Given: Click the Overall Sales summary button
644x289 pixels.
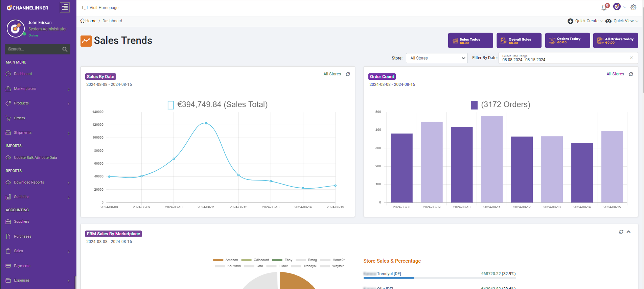Looking at the screenshot, I should coord(519,41).
